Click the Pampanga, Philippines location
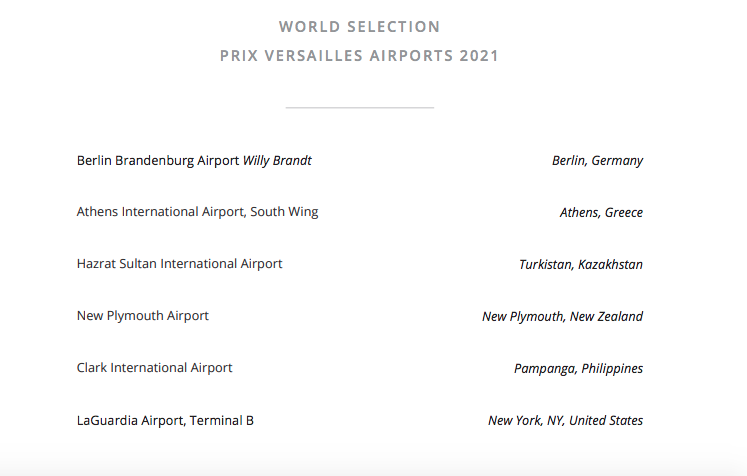Screen dimensions: 747x476 (x=578, y=368)
